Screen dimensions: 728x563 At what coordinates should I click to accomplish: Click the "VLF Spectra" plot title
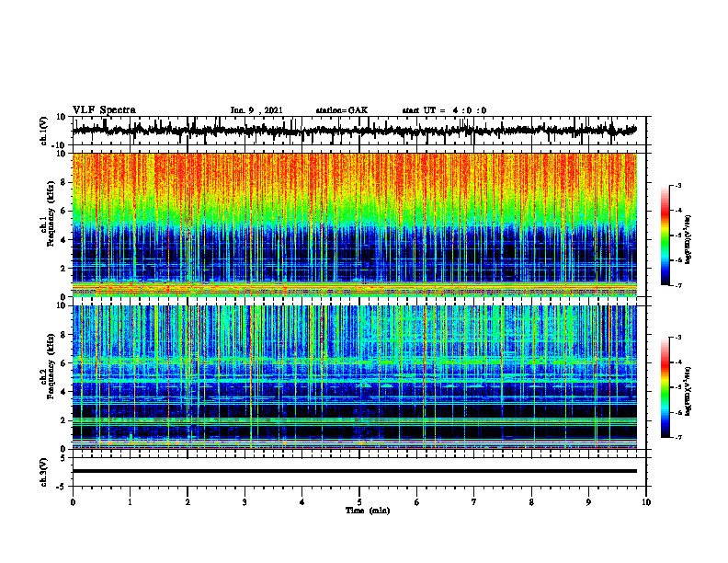tap(104, 110)
